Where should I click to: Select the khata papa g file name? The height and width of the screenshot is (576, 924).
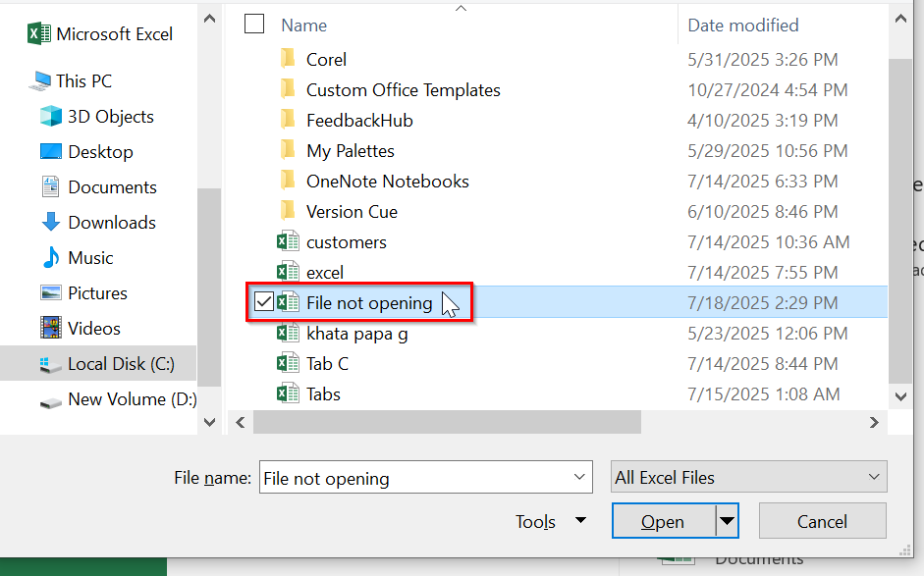356,334
